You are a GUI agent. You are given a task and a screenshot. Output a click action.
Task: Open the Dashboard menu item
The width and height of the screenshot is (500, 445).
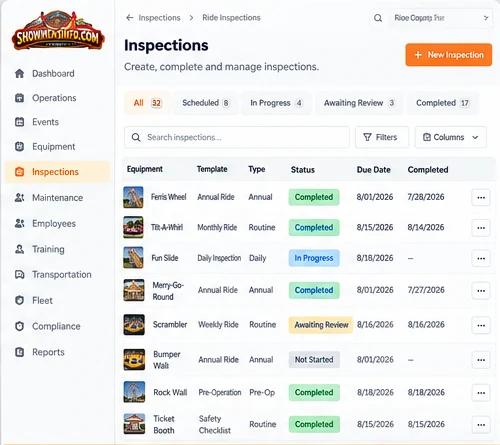(57, 73)
